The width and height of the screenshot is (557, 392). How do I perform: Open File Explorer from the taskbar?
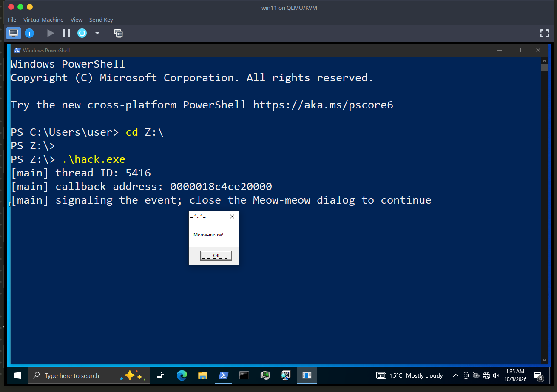(203, 375)
